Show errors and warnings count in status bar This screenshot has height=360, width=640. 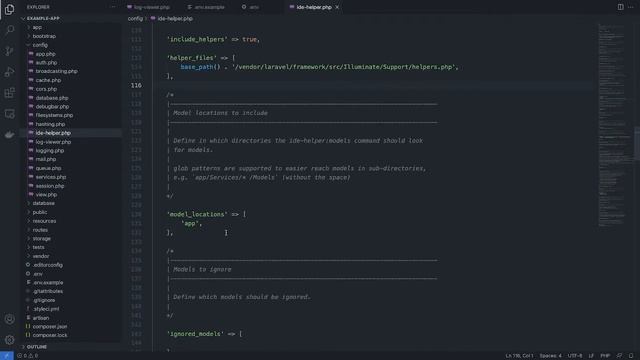pos(27,356)
